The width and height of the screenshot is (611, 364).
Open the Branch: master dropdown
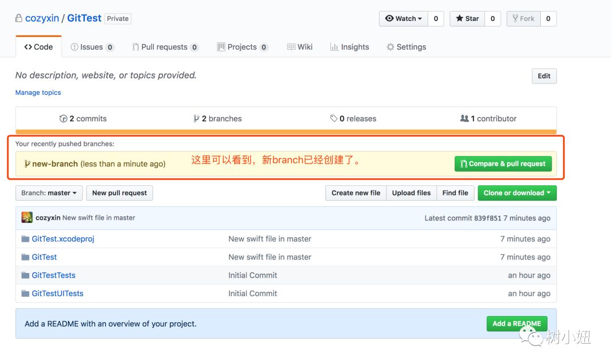click(x=49, y=193)
